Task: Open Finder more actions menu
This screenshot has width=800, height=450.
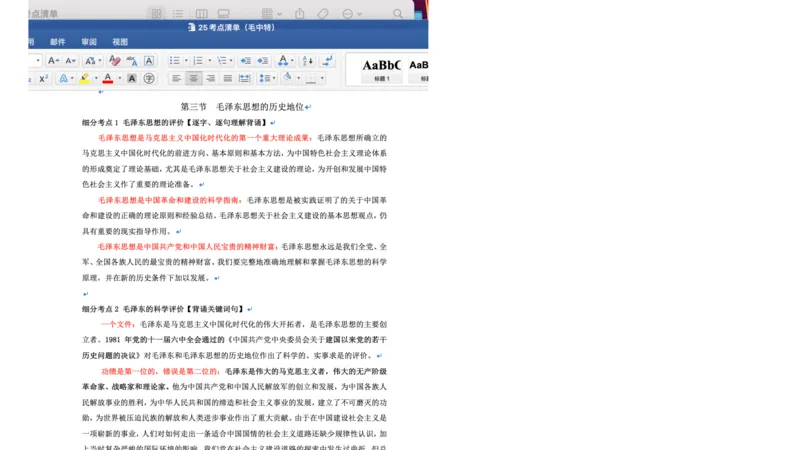Action: click(x=352, y=14)
